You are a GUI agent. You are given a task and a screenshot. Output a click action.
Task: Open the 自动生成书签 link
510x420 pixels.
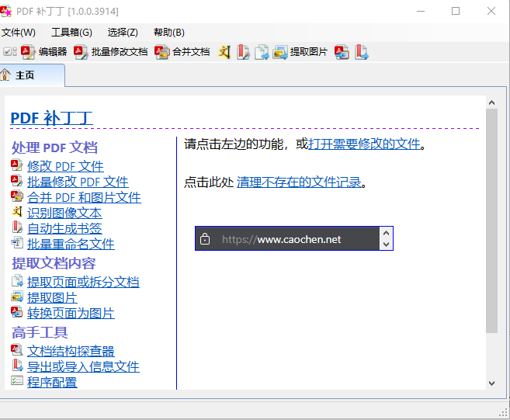(x=64, y=228)
